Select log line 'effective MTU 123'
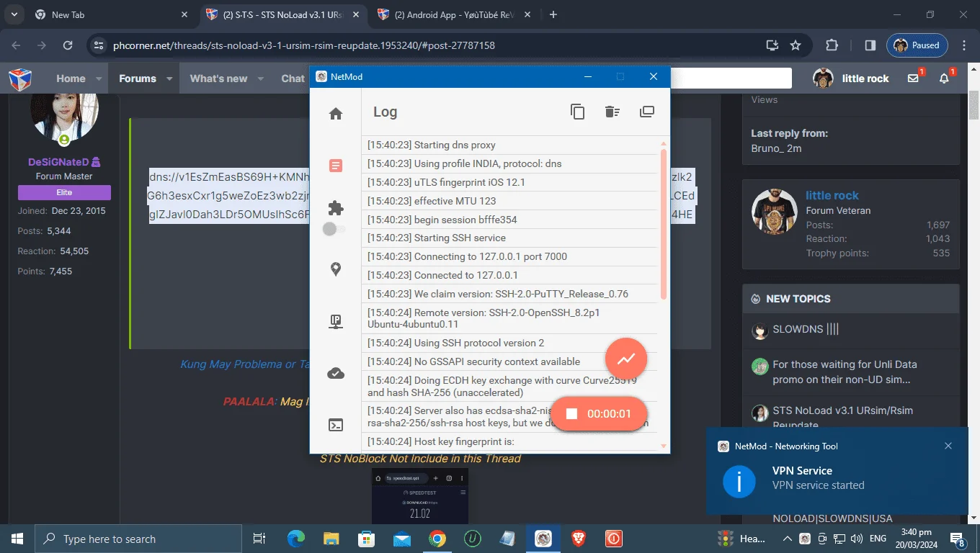The width and height of the screenshot is (980, 553). point(509,201)
